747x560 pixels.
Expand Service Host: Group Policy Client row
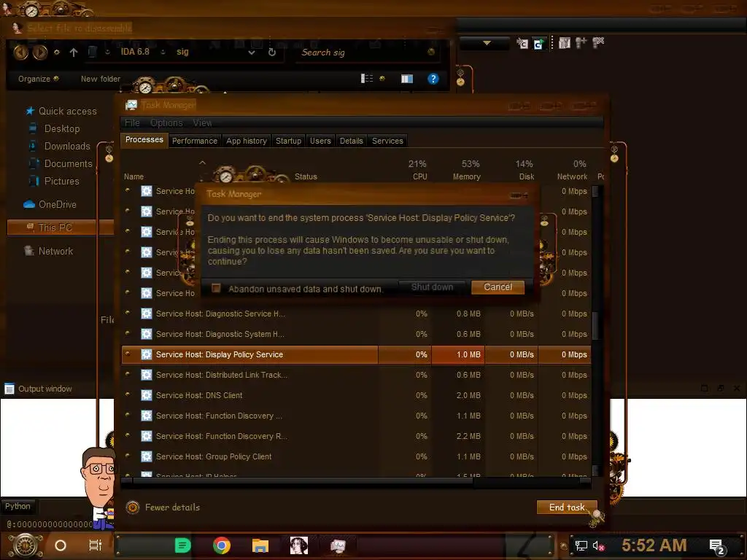(128, 456)
